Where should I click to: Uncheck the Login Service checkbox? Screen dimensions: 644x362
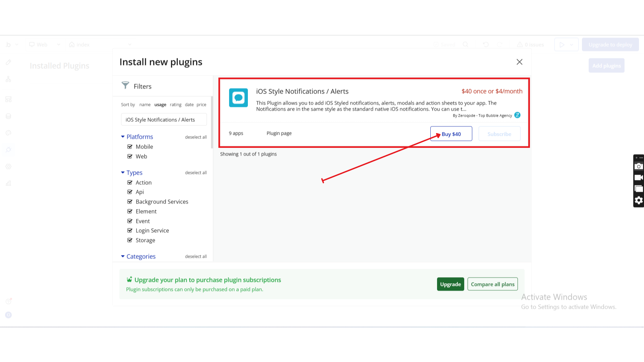[x=130, y=230]
